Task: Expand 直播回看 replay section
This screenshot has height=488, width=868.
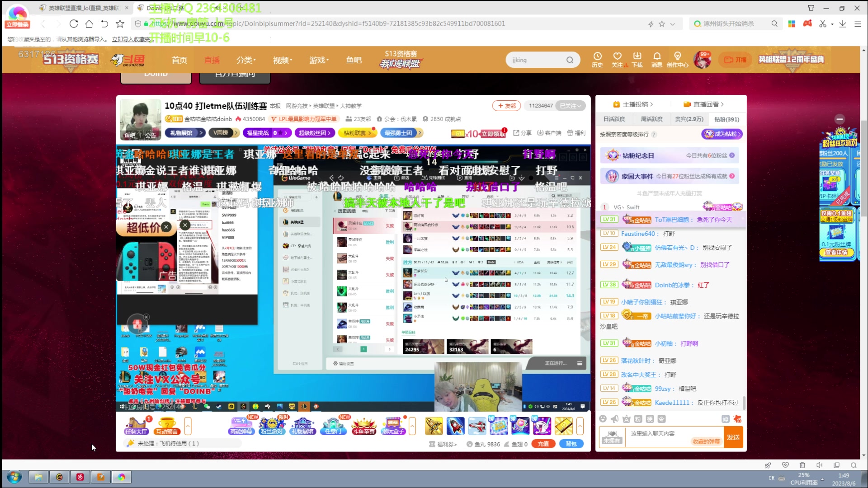Action: click(x=703, y=104)
